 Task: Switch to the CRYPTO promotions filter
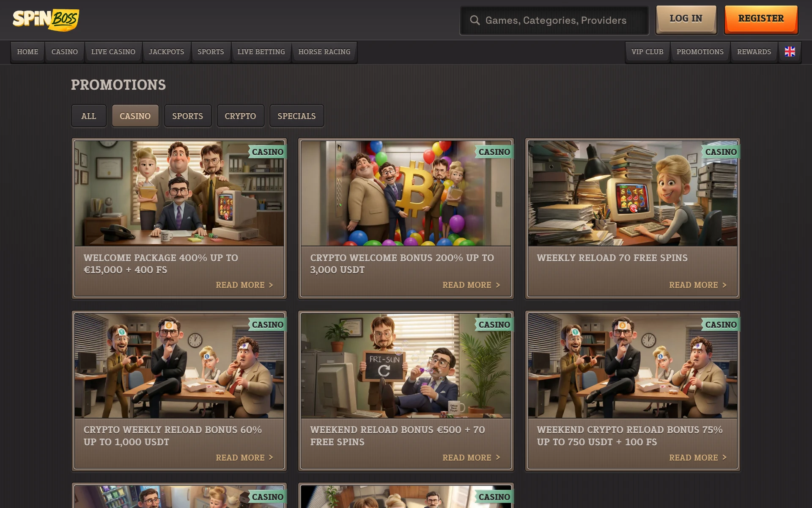tap(240, 116)
